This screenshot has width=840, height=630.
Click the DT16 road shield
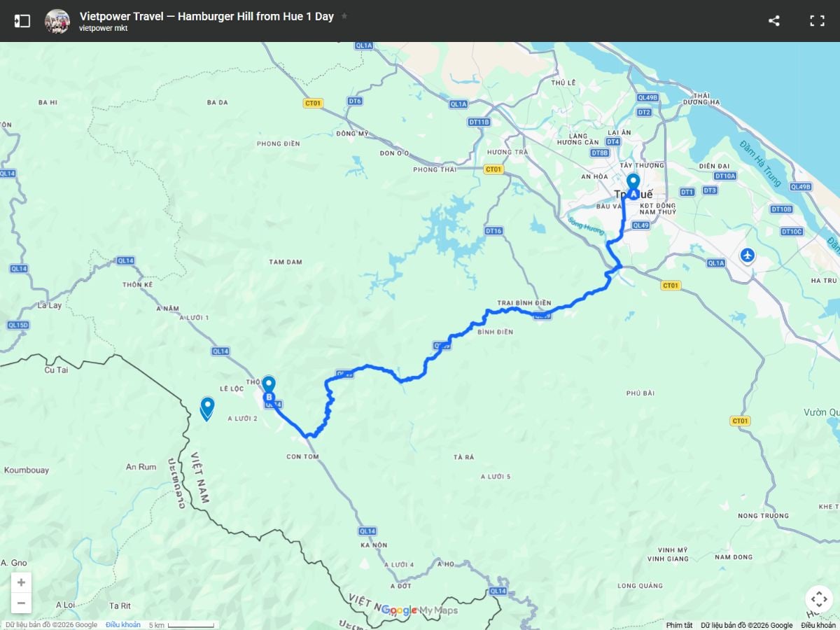(494, 231)
